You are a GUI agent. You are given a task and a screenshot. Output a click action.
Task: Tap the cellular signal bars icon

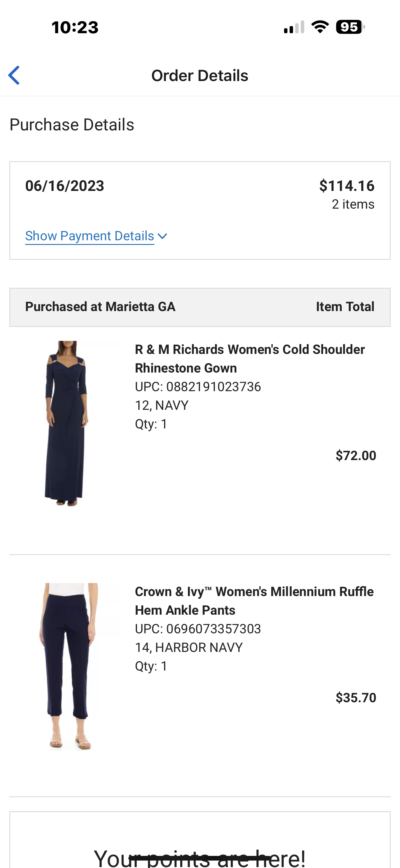(294, 27)
